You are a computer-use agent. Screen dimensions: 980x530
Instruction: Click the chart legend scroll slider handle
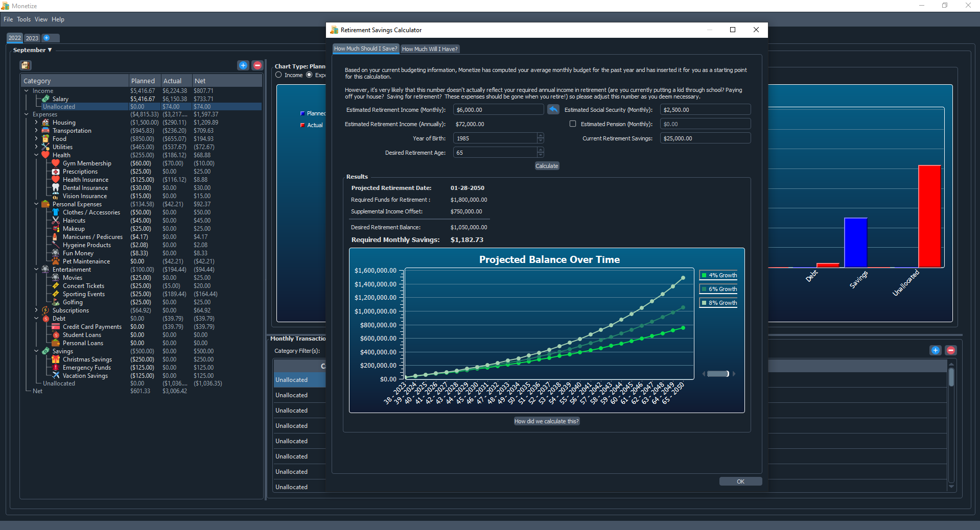coord(718,374)
